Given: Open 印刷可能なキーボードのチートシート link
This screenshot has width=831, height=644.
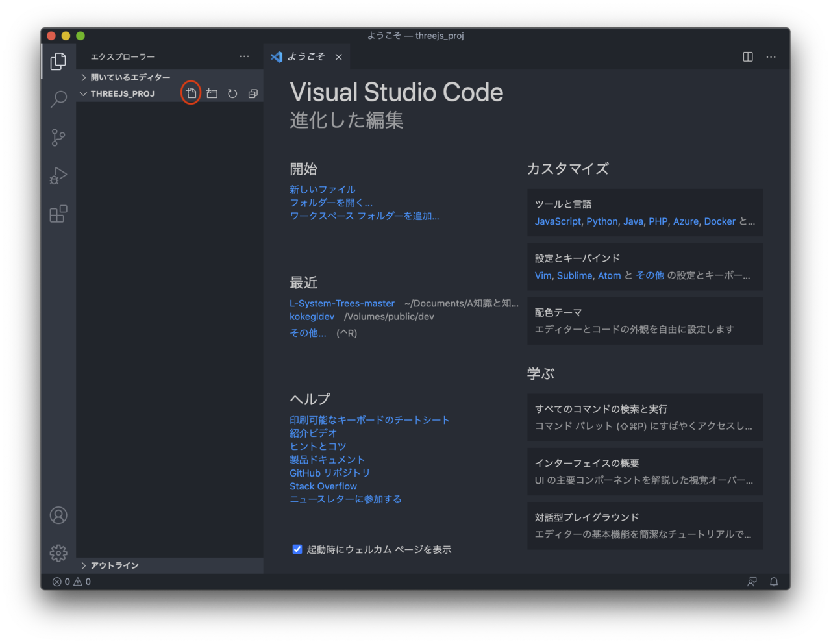Looking at the screenshot, I should click(x=369, y=420).
